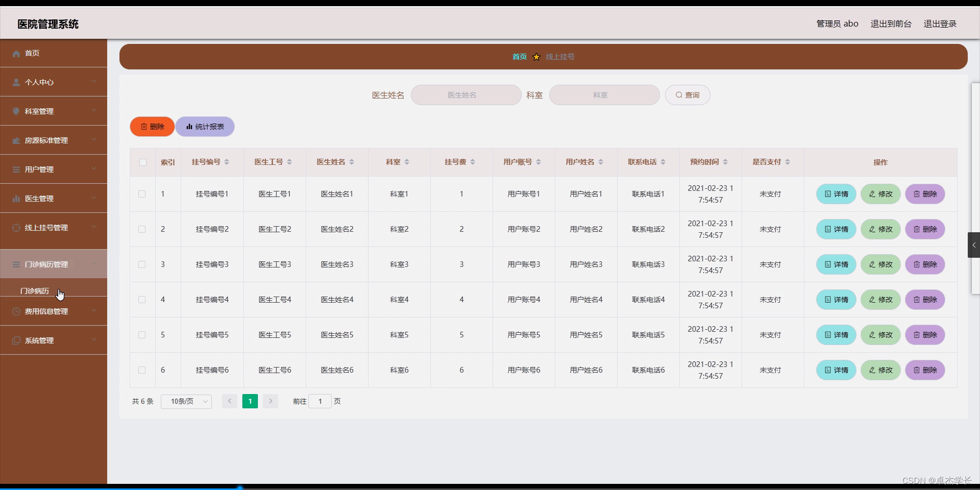The image size is (980, 490).
Task: Click the home icon beside 首页 in sidebar
Action: pyautogui.click(x=16, y=53)
